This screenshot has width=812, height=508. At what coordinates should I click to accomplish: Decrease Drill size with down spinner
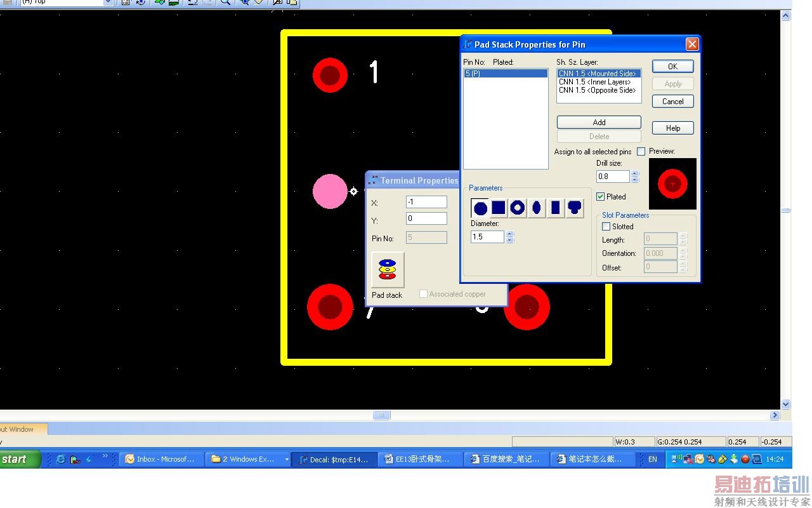pyautogui.click(x=635, y=180)
